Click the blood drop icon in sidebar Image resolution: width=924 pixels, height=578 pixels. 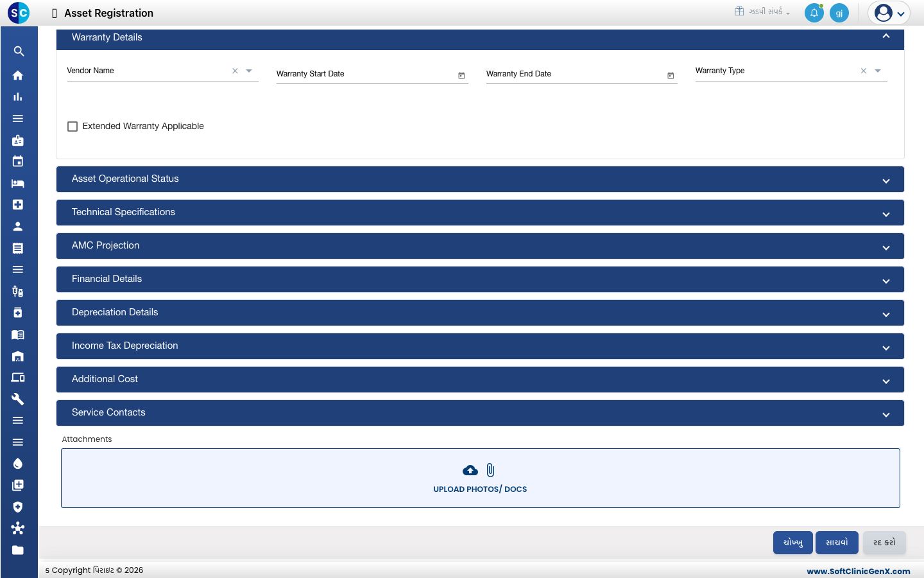pyautogui.click(x=18, y=464)
